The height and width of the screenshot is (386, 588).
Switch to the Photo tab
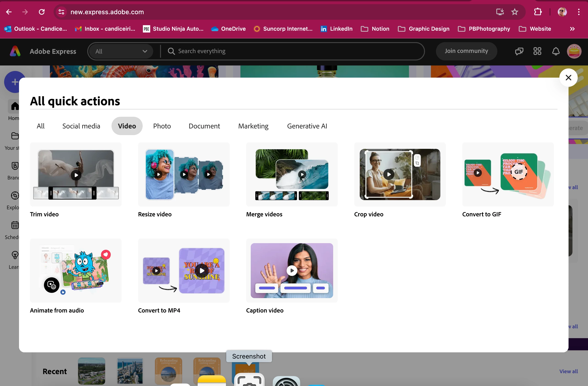[162, 126]
